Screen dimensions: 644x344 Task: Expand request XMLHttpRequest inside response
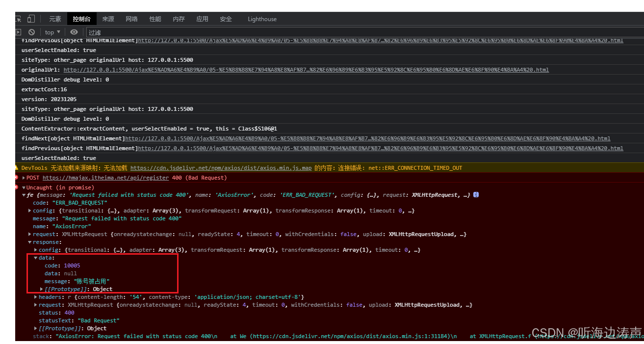point(36,305)
